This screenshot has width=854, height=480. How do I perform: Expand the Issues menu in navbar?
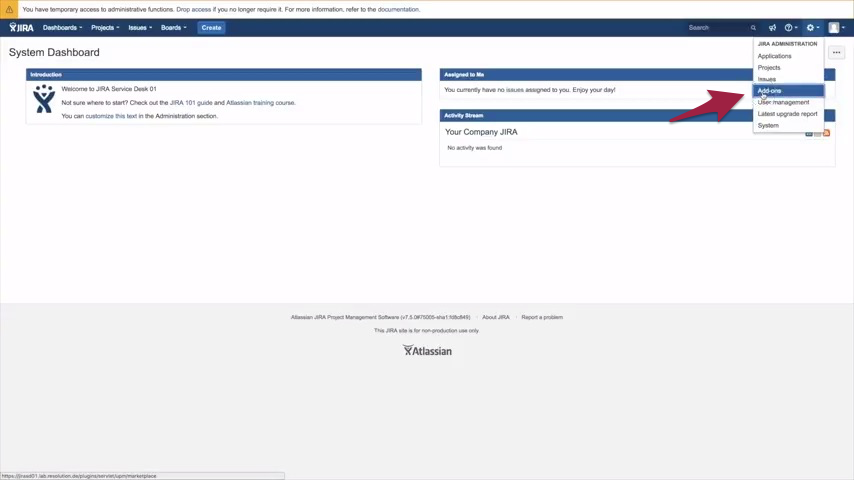click(x=140, y=27)
